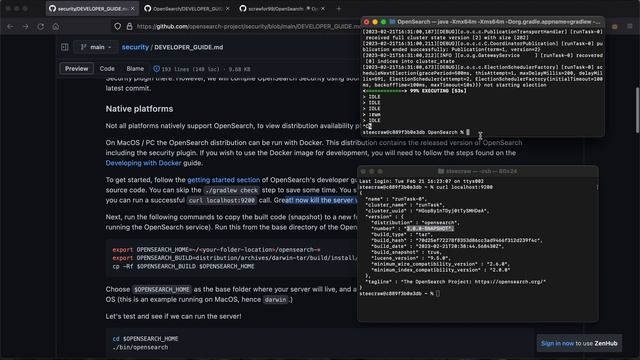Open a new browser tab with plus
This screenshot has height=360, width=640.
pos(338,9)
